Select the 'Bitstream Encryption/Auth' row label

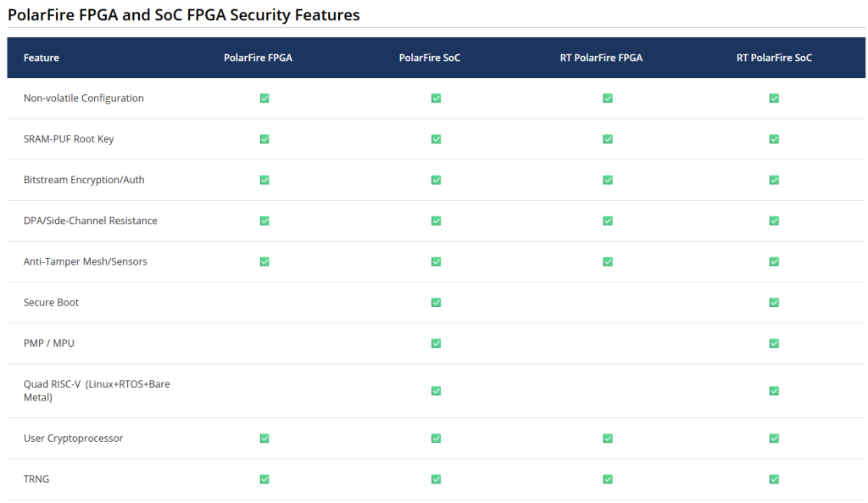[x=84, y=180]
